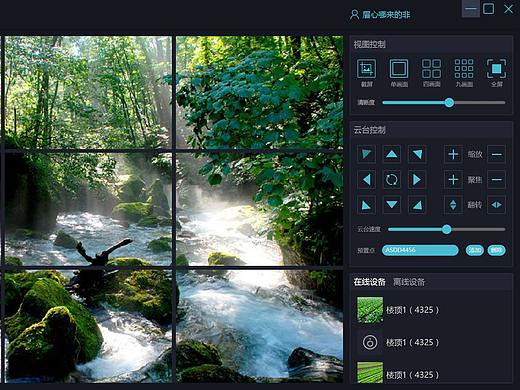Switch to nine-view (九画面) layout
This screenshot has width=520, height=390.
click(x=464, y=69)
